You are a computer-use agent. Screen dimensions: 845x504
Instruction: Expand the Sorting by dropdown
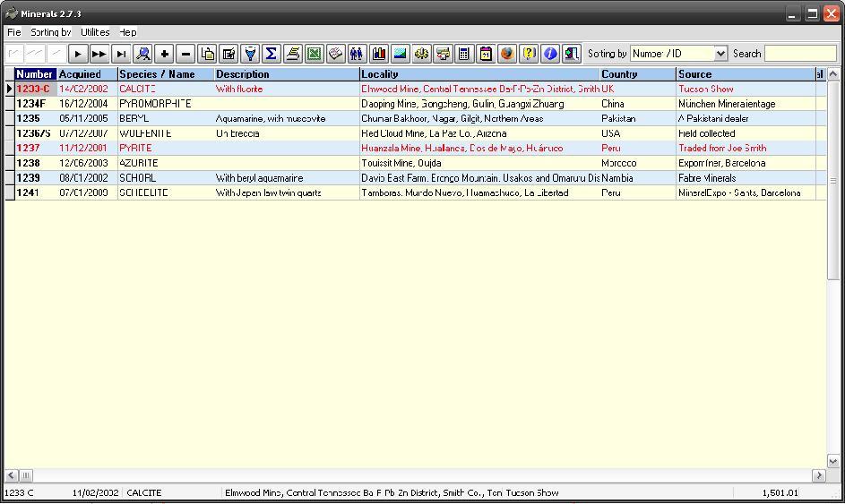[x=720, y=54]
